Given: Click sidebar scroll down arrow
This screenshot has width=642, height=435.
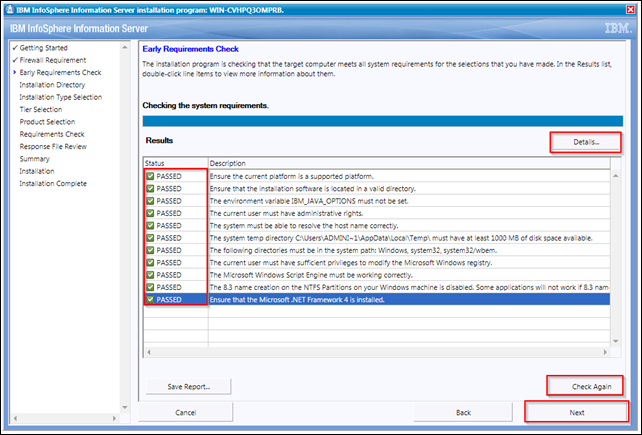Looking at the screenshot, I should [124, 407].
